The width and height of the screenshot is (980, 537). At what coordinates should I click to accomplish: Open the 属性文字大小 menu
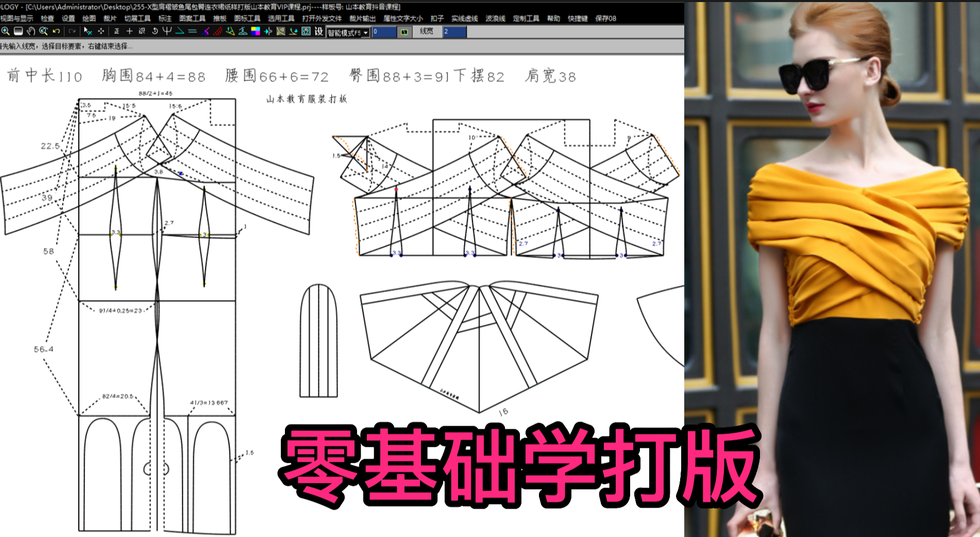pyautogui.click(x=403, y=18)
